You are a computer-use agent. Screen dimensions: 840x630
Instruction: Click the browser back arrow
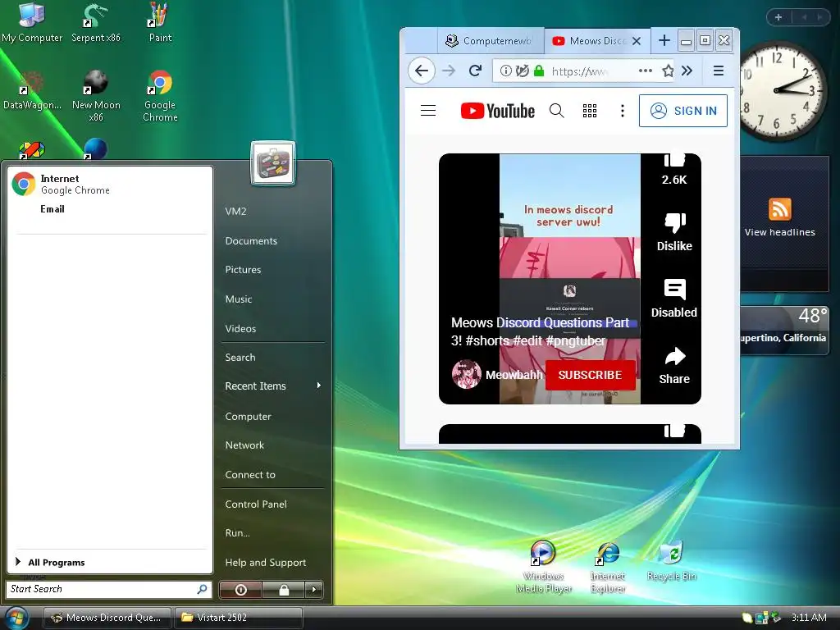pyautogui.click(x=422, y=71)
